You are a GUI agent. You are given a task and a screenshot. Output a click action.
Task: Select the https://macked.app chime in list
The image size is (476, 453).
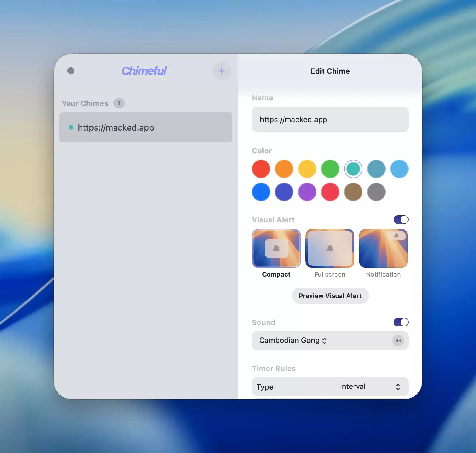click(x=146, y=127)
